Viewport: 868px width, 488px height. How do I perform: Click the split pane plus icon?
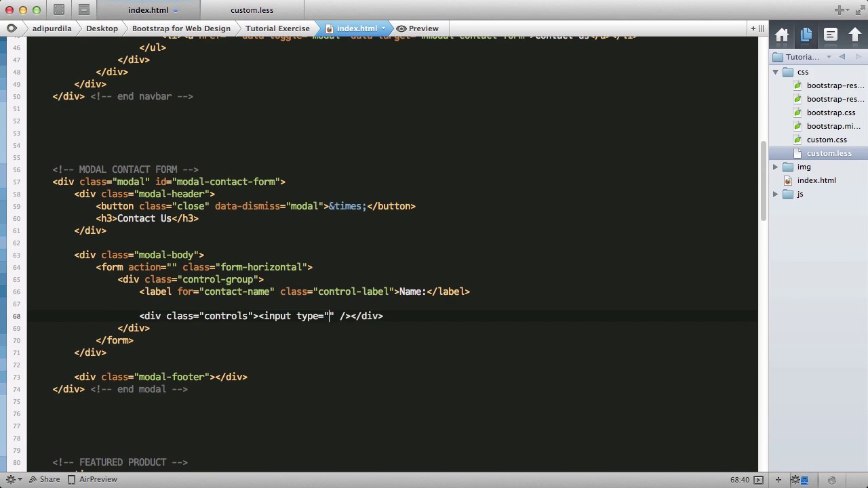(x=753, y=28)
